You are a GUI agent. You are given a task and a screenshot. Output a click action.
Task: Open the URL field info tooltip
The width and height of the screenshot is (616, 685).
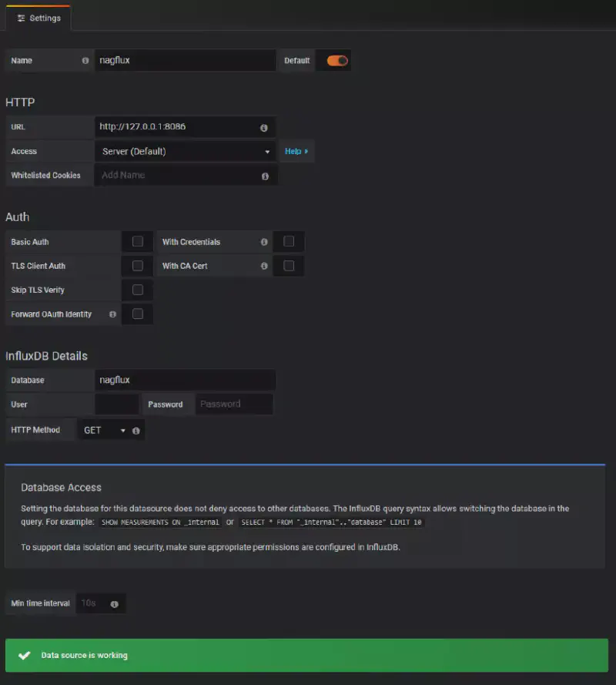(263, 126)
